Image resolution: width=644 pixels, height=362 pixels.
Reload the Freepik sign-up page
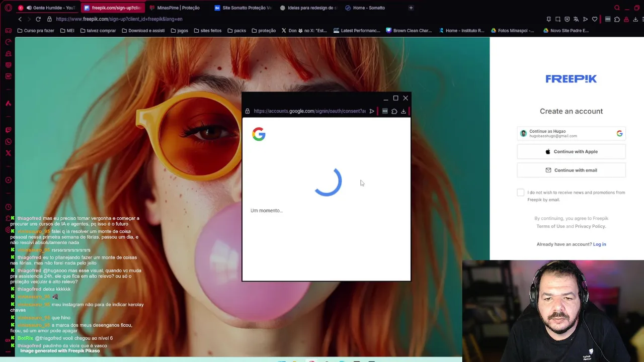(x=38, y=19)
